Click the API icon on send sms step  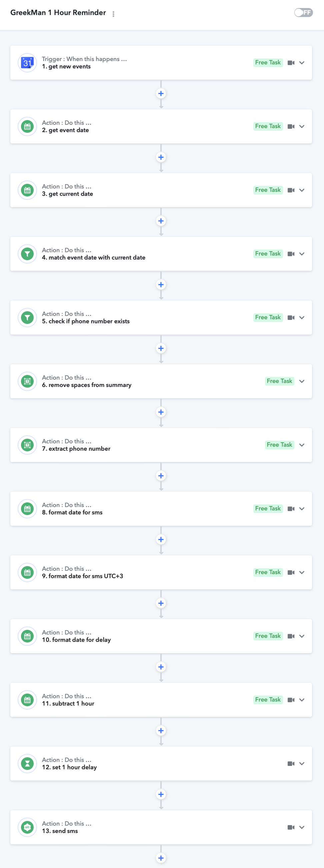(27, 827)
